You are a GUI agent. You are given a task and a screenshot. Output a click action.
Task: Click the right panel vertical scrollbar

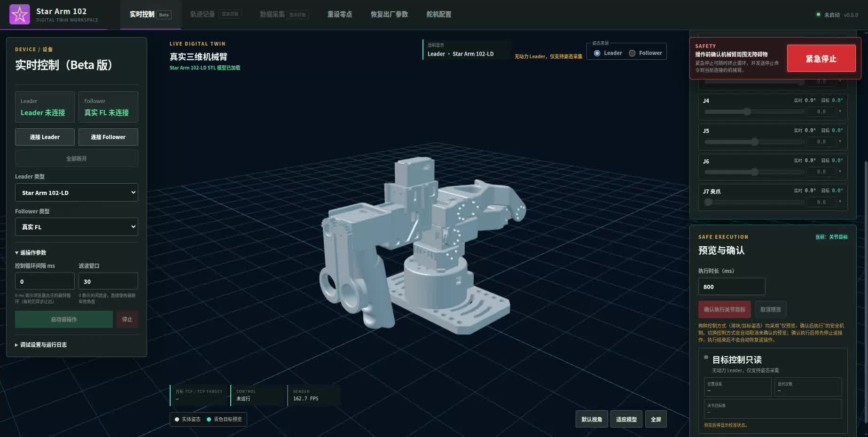(866, 291)
